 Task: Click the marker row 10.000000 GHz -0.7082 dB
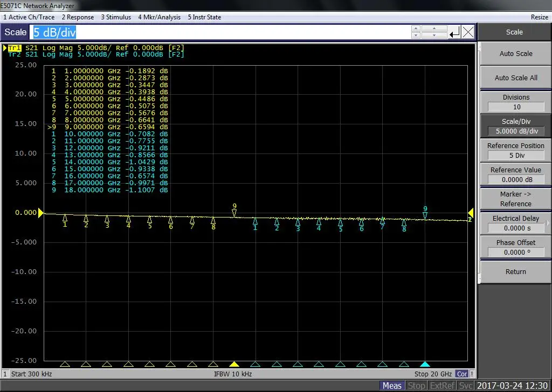109,134
